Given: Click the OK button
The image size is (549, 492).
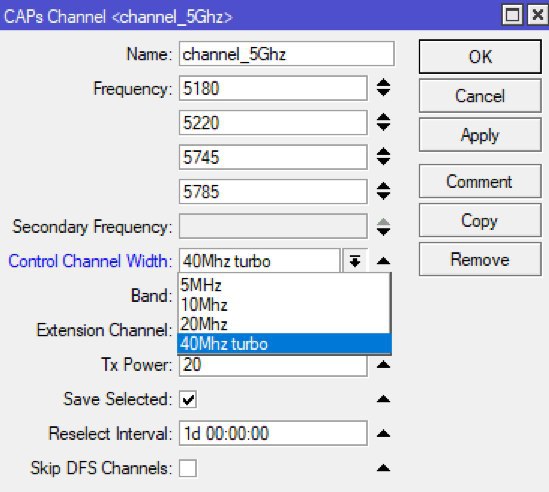Looking at the screenshot, I should pyautogui.click(x=480, y=56).
